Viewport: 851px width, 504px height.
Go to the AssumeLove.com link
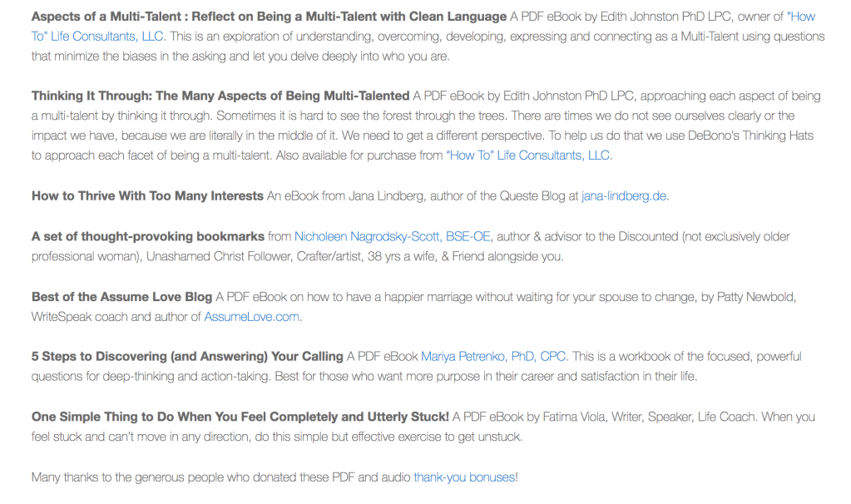point(253,316)
